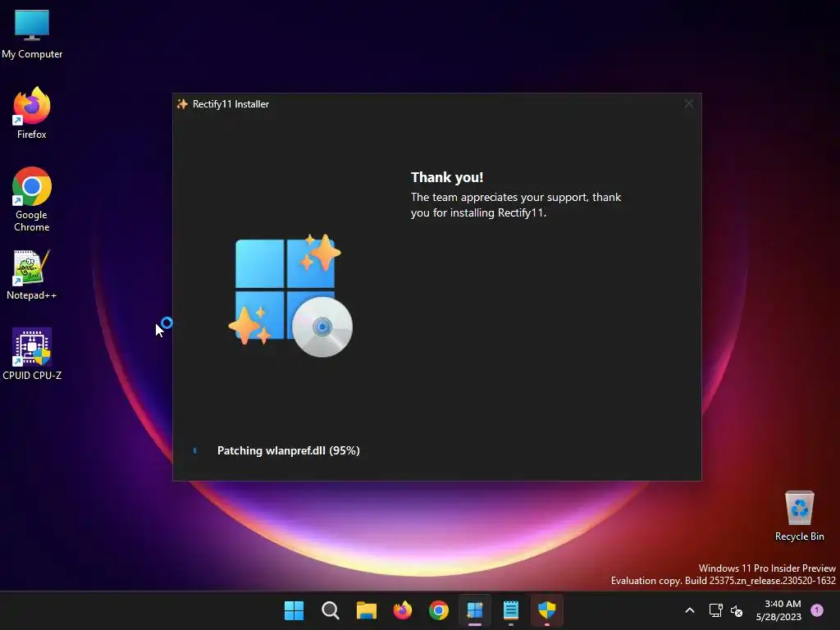Select the Notepad++ desktop shortcut

[32, 275]
